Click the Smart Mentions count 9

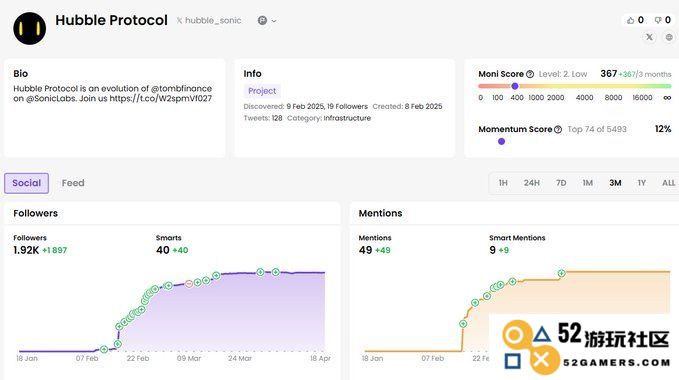[492, 250]
